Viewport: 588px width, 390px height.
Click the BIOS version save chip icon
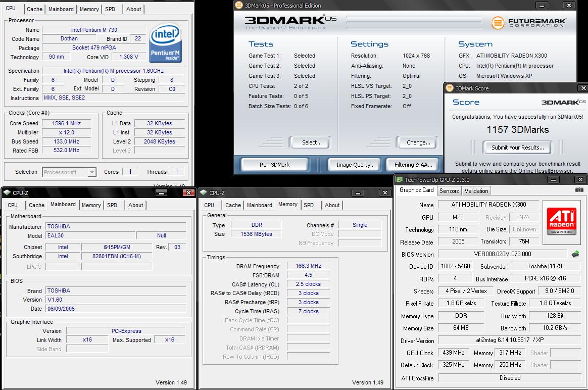(x=575, y=254)
